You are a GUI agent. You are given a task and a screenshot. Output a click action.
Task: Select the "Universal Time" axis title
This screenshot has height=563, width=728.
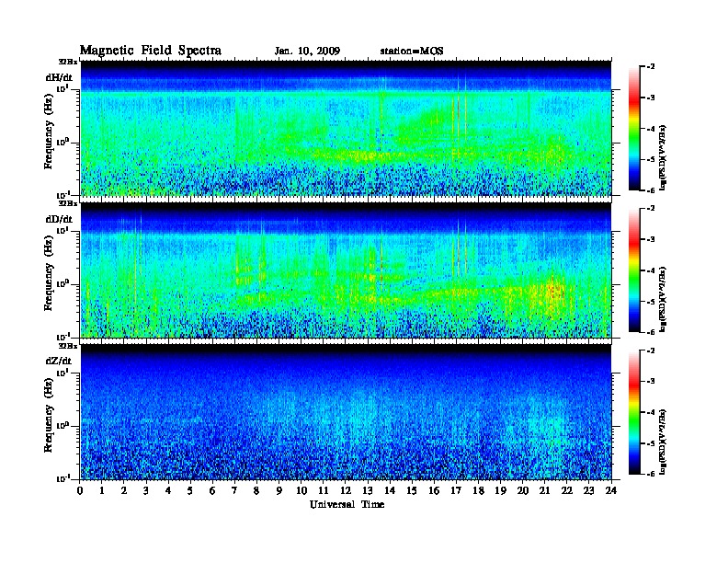tap(347, 504)
